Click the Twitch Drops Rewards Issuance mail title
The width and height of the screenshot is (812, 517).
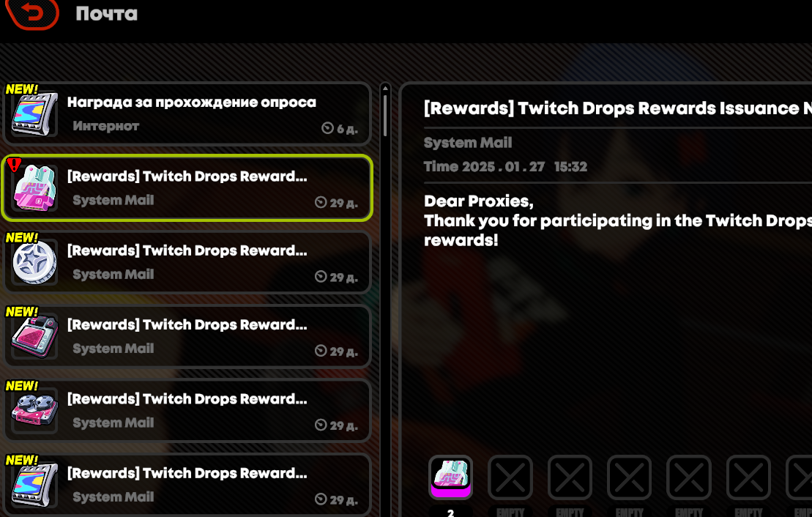coord(617,108)
